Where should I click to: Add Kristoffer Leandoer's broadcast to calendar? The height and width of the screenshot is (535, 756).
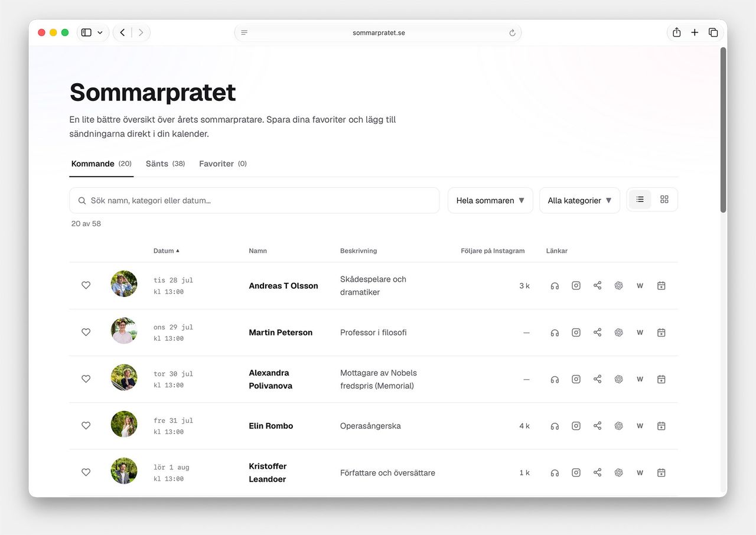[661, 472]
